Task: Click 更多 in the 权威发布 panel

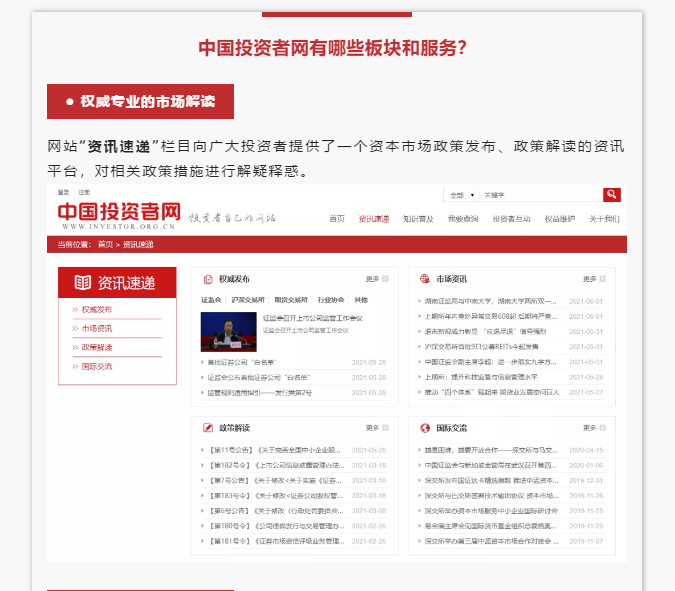Action: click(x=372, y=279)
